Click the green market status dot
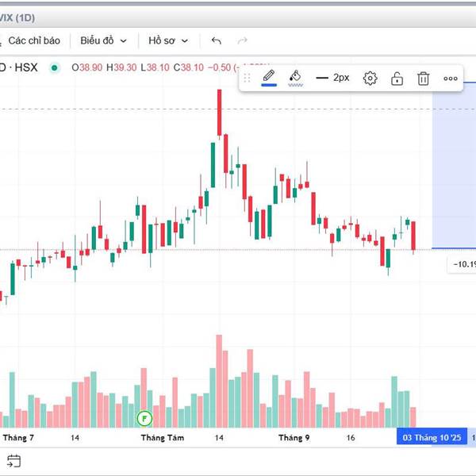 point(54,67)
